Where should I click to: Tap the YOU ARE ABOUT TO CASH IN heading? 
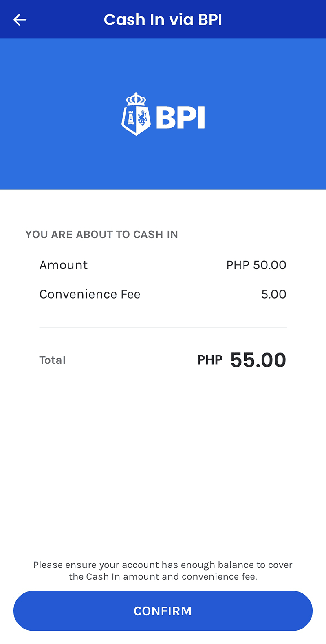101,235
